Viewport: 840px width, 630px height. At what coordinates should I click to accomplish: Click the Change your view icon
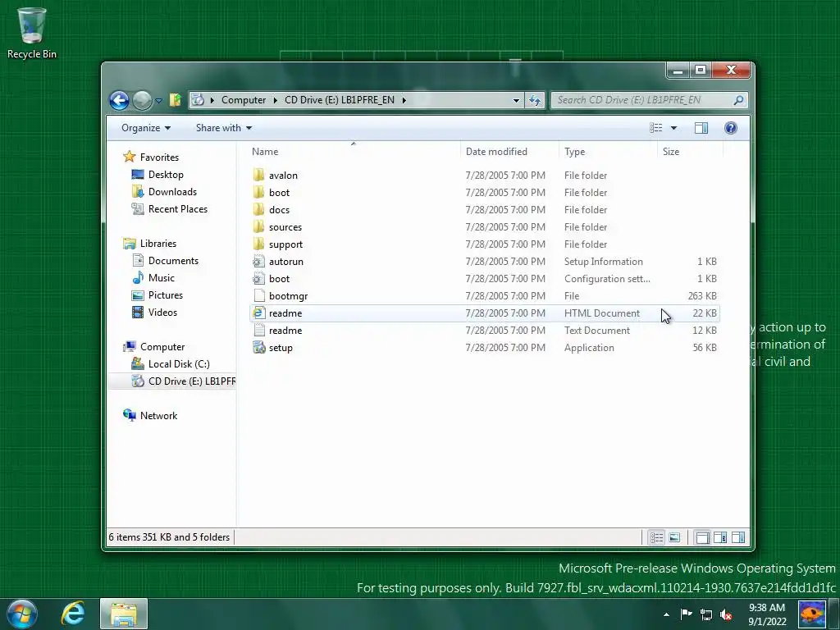[x=655, y=128]
